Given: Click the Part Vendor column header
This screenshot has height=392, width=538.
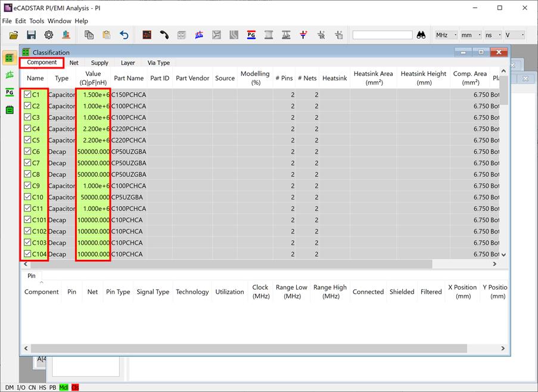Looking at the screenshot, I should (192, 78).
